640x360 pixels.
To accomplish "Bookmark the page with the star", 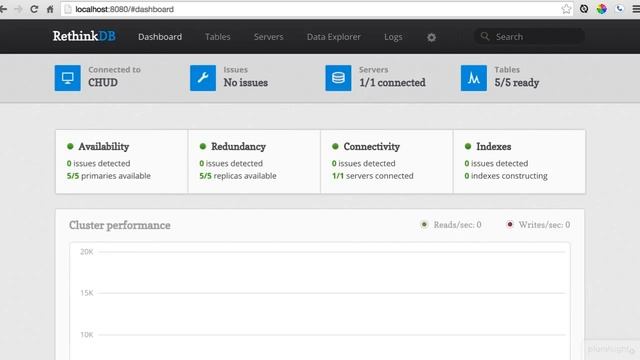I will point(566,9).
